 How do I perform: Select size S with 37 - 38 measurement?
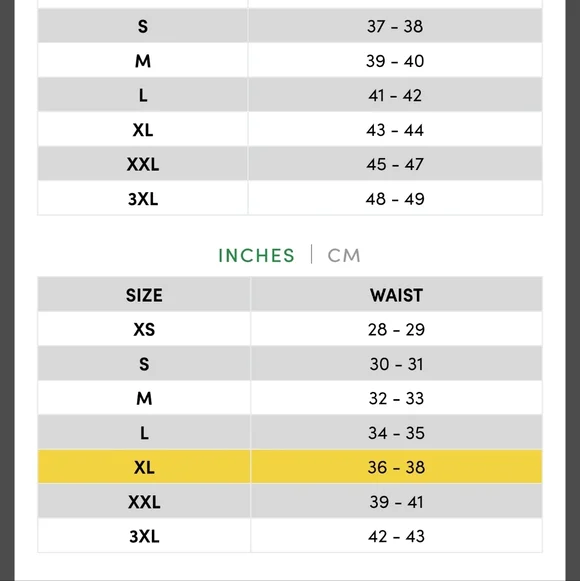coord(290,26)
